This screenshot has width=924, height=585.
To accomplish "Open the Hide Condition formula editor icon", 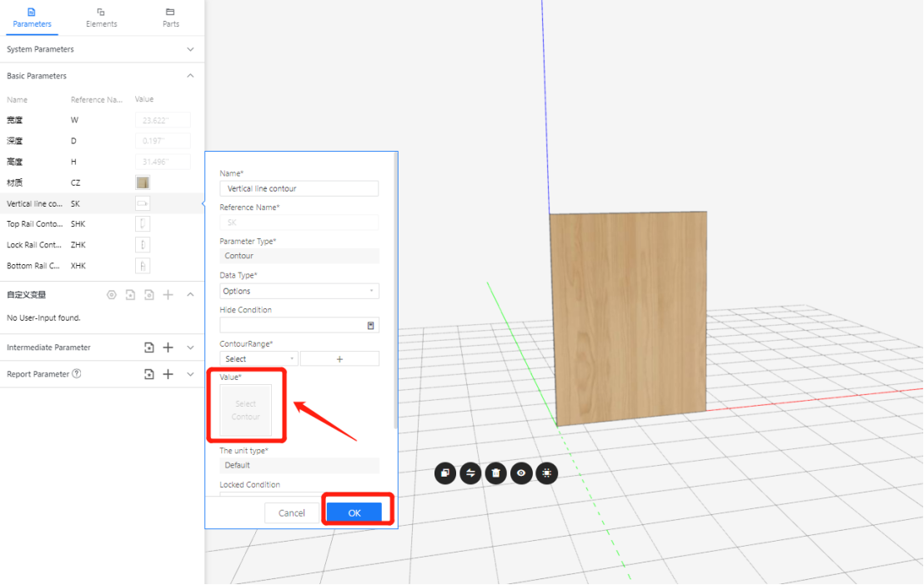I will pyautogui.click(x=371, y=325).
